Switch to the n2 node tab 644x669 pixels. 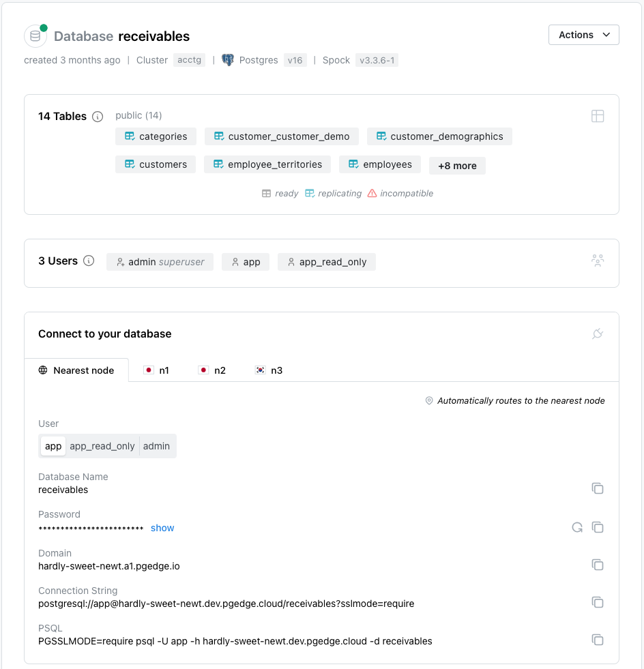(211, 370)
